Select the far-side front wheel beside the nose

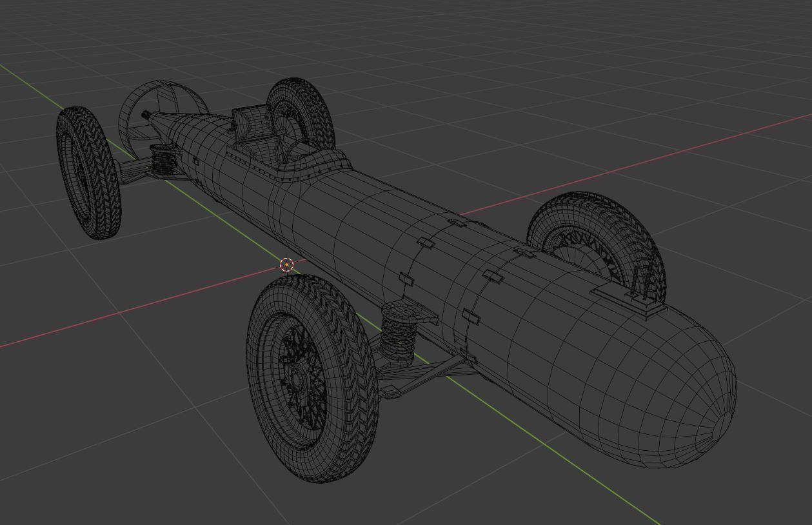coord(597,248)
